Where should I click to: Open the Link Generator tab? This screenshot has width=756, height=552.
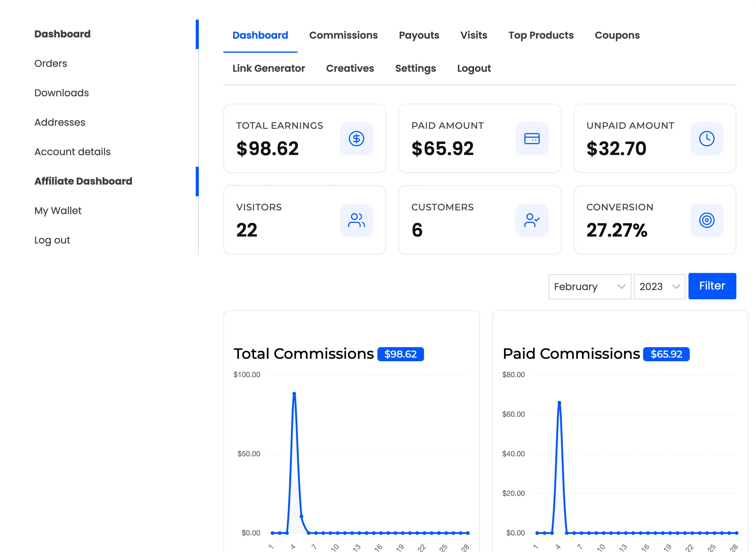(268, 68)
